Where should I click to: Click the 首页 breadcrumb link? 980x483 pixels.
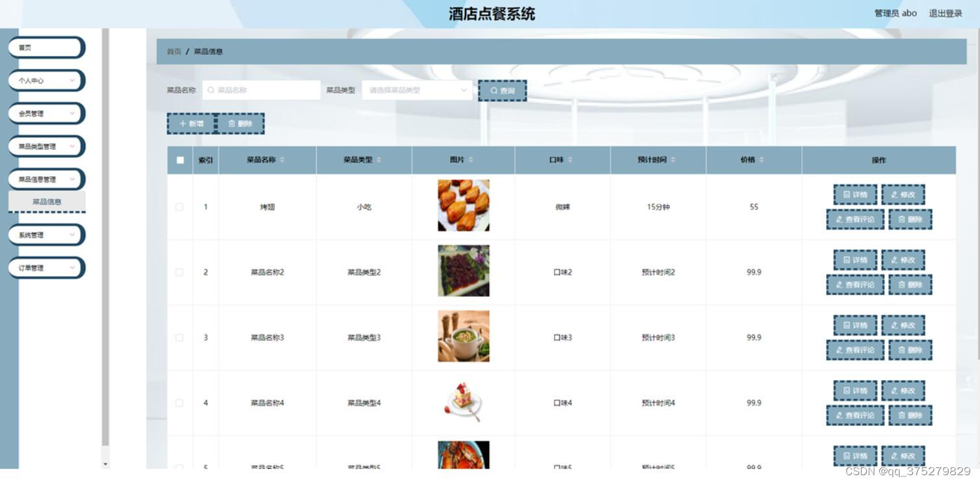click(x=174, y=50)
